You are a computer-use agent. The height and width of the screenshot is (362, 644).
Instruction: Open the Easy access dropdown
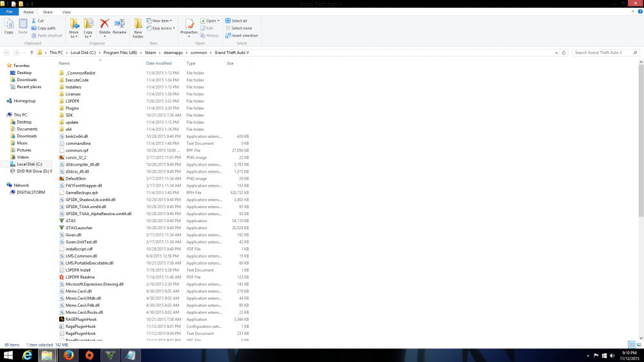160,28
